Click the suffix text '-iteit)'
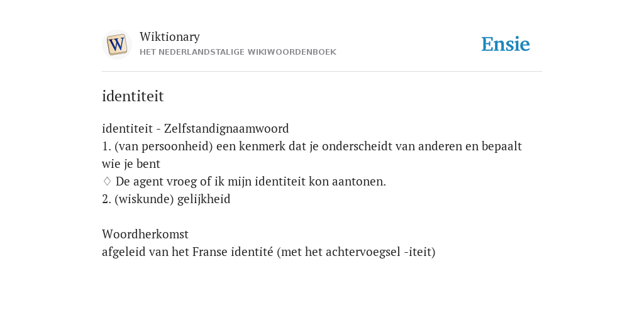The image size is (644, 322). [419, 252]
